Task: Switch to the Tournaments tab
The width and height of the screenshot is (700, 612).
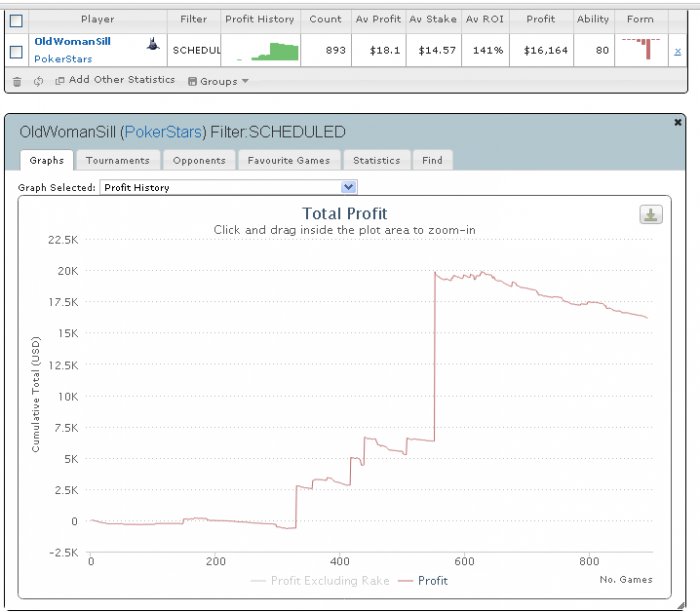Action: click(118, 160)
